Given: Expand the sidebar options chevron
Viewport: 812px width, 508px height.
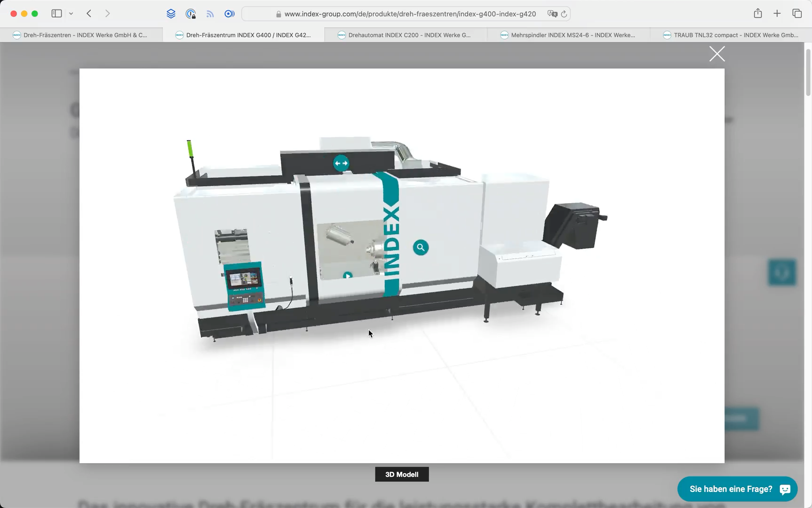Looking at the screenshot, I should click(x=71, y=13).
